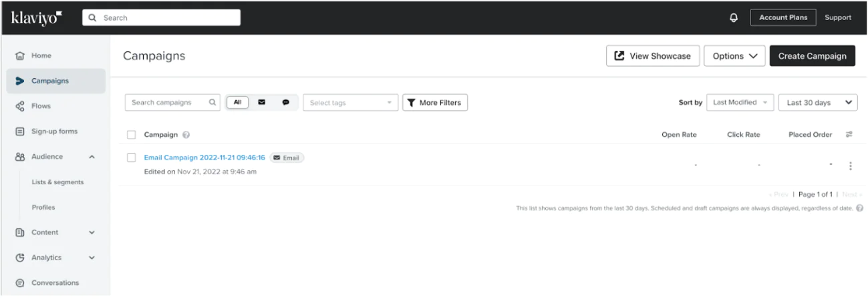Click the help icon after the 30 days note

tap(859, 208)
